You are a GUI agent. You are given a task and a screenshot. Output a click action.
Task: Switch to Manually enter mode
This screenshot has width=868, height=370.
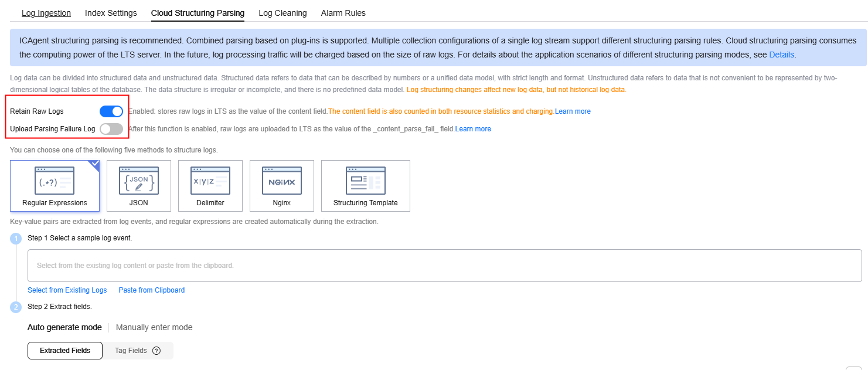tap(154, 327)
